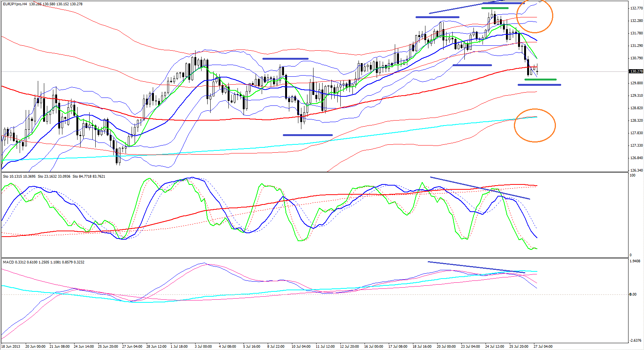The width and height of the screenshot is (644, 350).
Task: Select the blue divergence trendline in Stochastic panel
Action: coord(480,188)
